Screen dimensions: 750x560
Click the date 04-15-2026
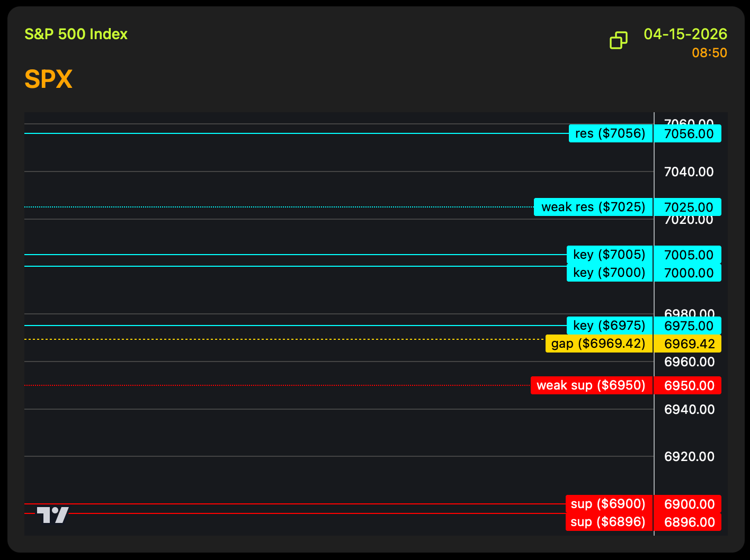[685, 34]
